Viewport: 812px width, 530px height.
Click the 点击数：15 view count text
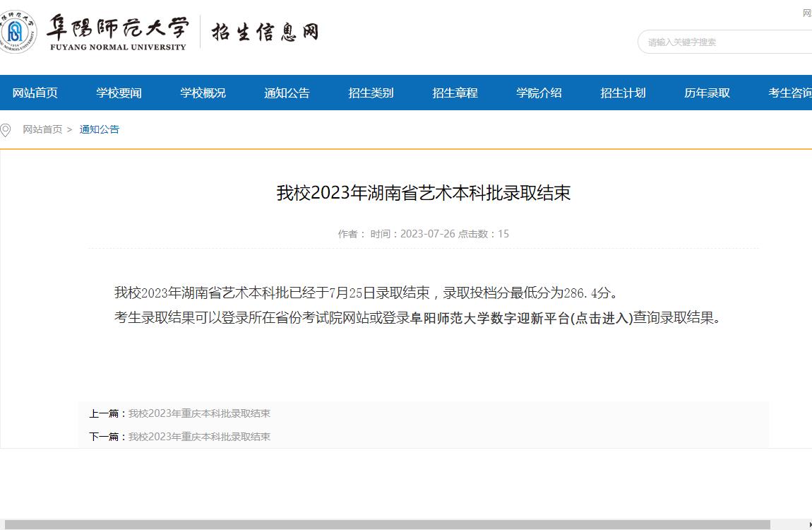pos(484,234)
